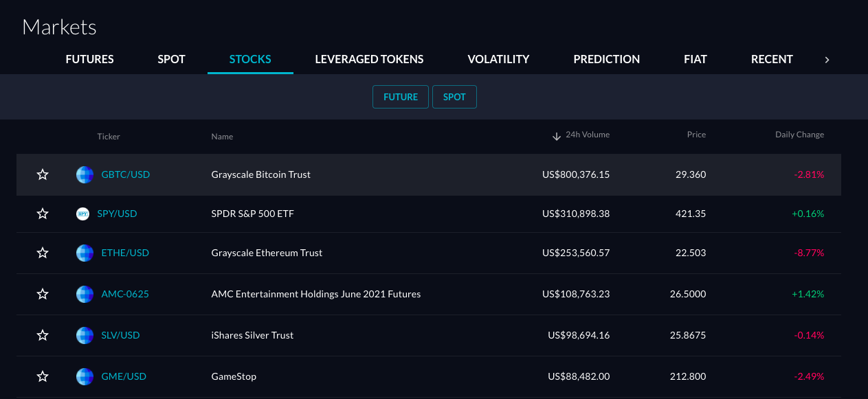
Task: Click the GBTC coin logo icon
Action: pyautogui.click(x=85, y=174)
